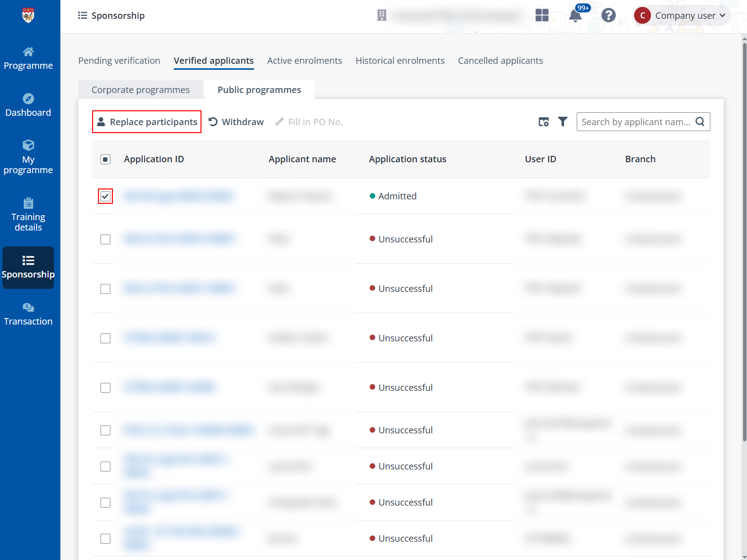Switch to the Historical enrolments tab

point(400,60)
